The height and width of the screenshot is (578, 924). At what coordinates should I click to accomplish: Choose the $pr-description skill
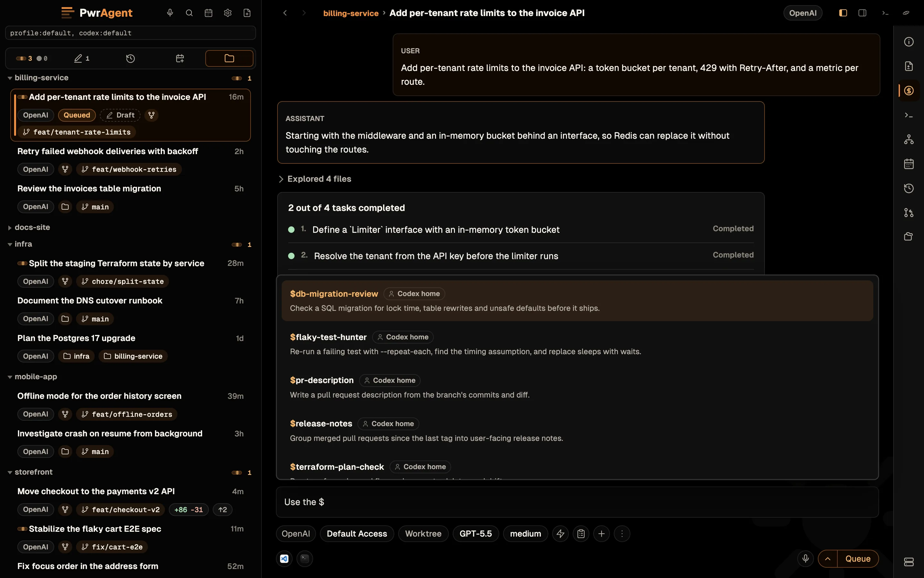(577, 387)
